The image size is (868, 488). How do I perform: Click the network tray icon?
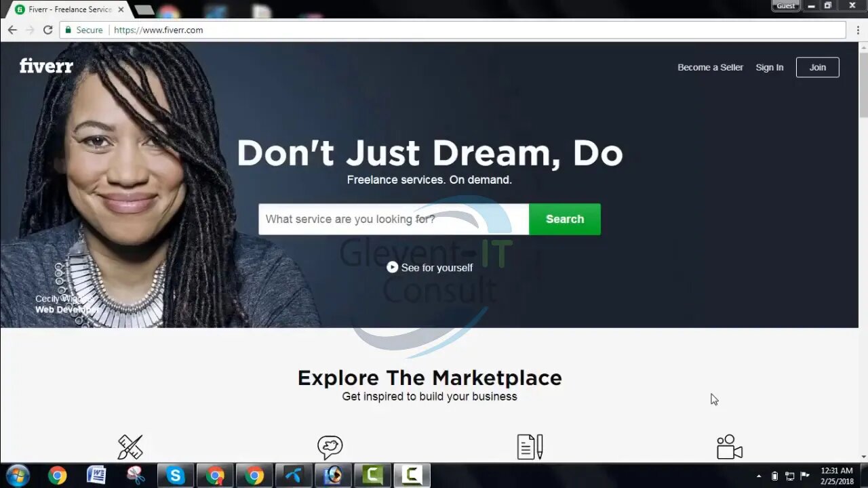point(789,476)
